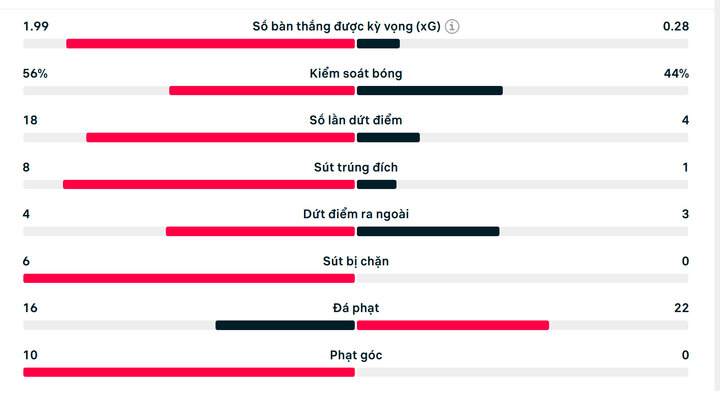720x411 pixels.
Task: Select the 'Sút trúng đích' label
Action: [x=356, y=167]
